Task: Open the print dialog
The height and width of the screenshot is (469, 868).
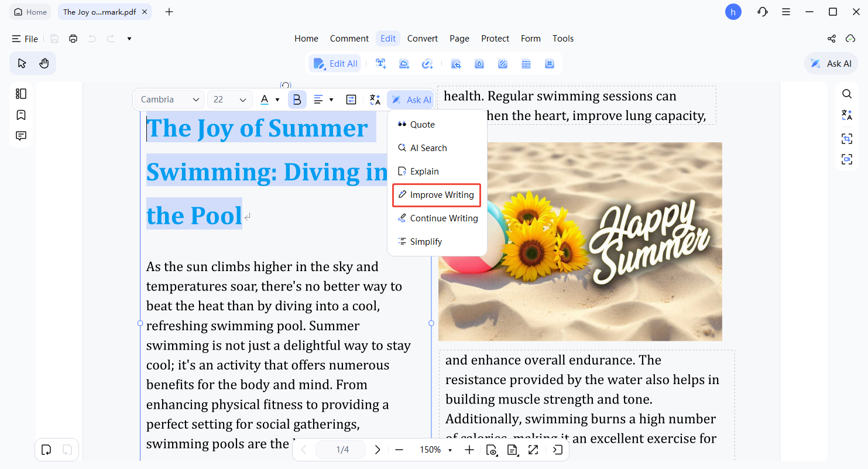Action: tap(73, 38)
